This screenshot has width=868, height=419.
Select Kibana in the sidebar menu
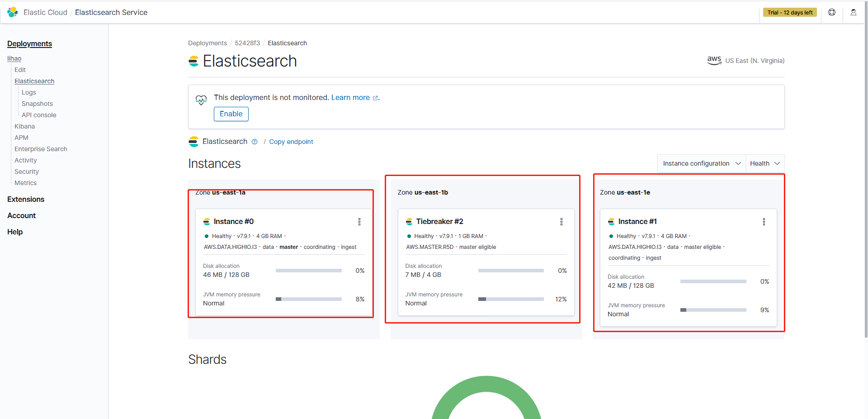(x=24, y=126)
